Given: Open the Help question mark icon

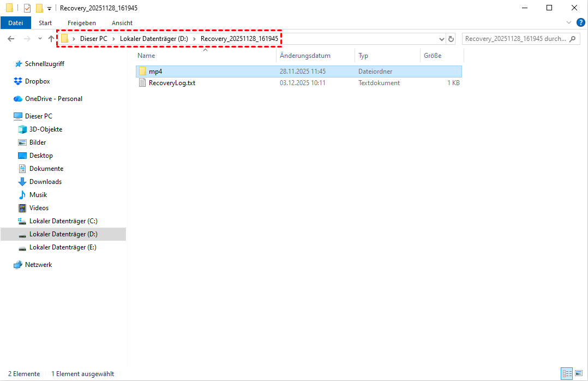Looking at the screenshot, I should (580, 22).
